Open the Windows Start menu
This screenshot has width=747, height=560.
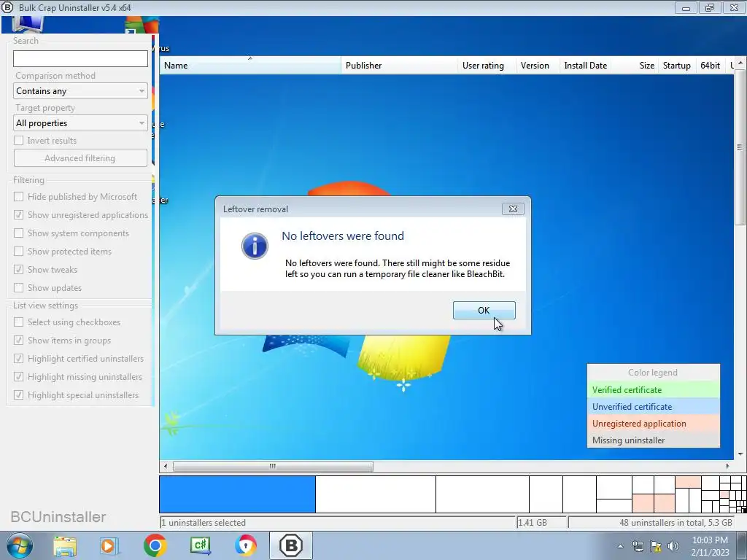[x=20, y=545]
